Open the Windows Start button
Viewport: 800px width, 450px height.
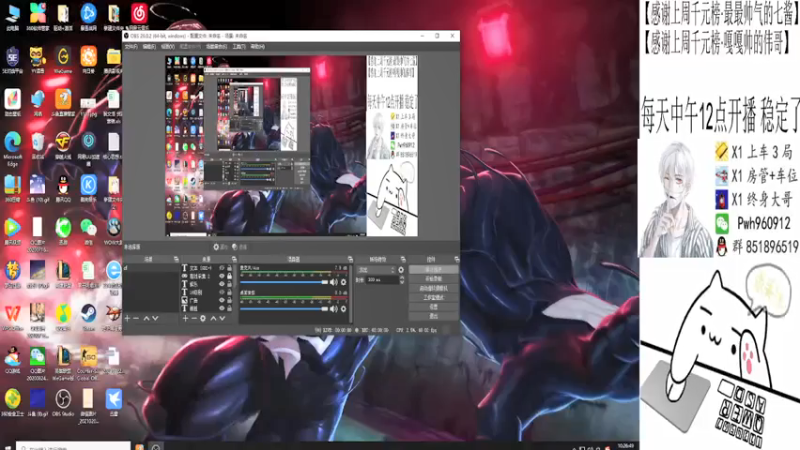[7, 447]
